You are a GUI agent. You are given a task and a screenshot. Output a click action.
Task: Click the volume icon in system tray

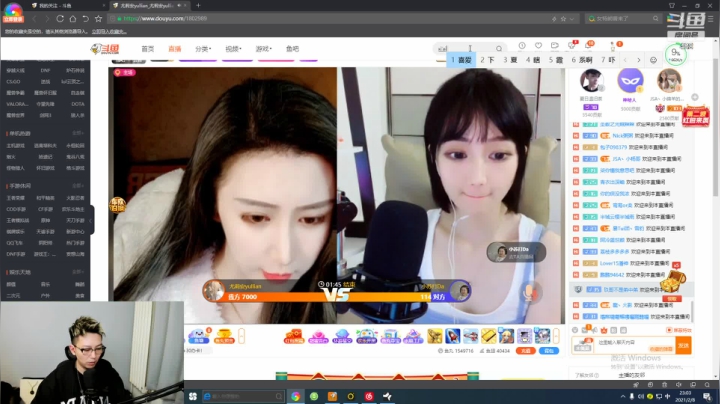click(x=641, y=397)
